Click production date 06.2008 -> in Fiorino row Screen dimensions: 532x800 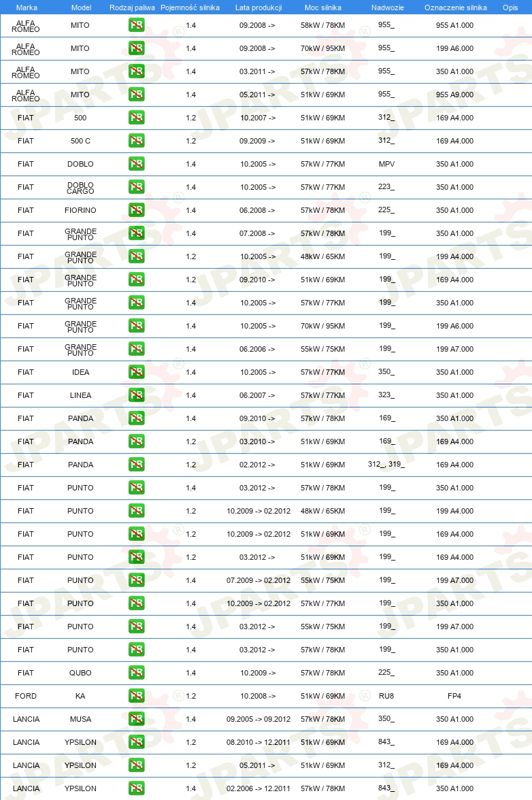[x=258, y=210]
